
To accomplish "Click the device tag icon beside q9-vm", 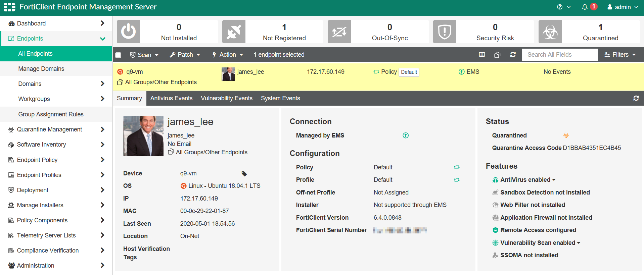I will (244, 174).
